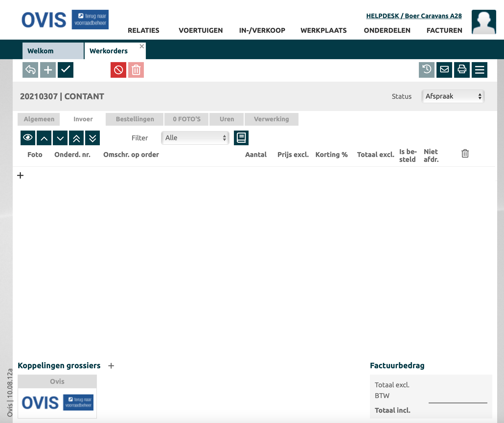Click the back arrow icon in toolbar
Image resolution: width=504 pixels, height=423 pixels.
pos(30,70)
